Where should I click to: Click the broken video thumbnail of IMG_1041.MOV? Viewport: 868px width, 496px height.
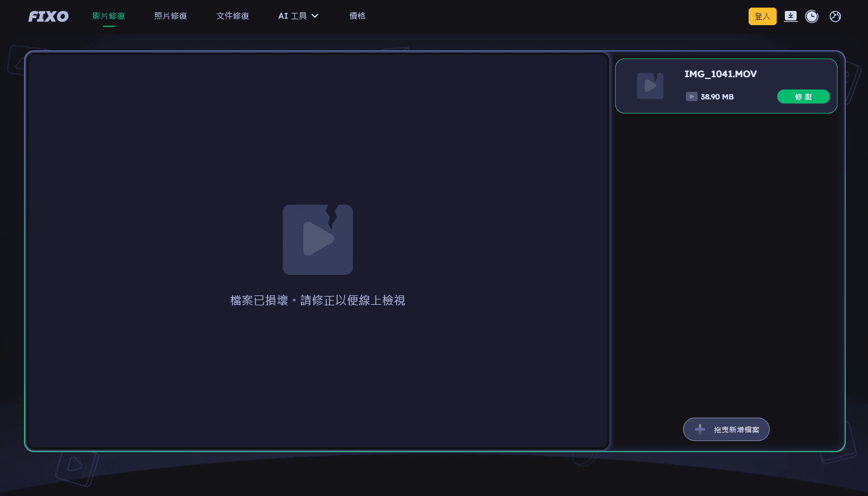point(650,85)
